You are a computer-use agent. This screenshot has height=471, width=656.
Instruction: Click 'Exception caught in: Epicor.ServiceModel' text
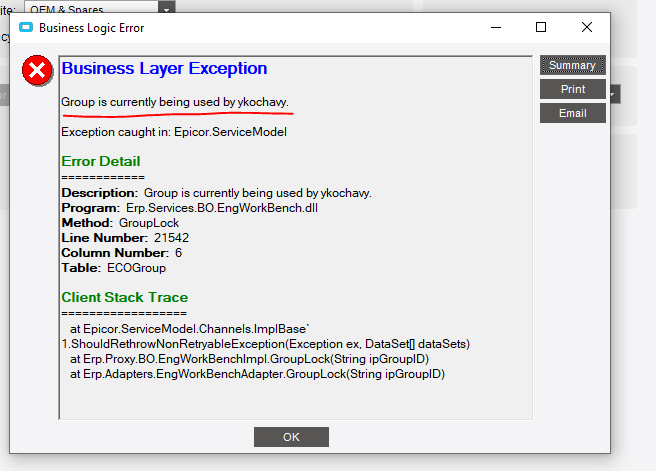[x=174, y=132]
